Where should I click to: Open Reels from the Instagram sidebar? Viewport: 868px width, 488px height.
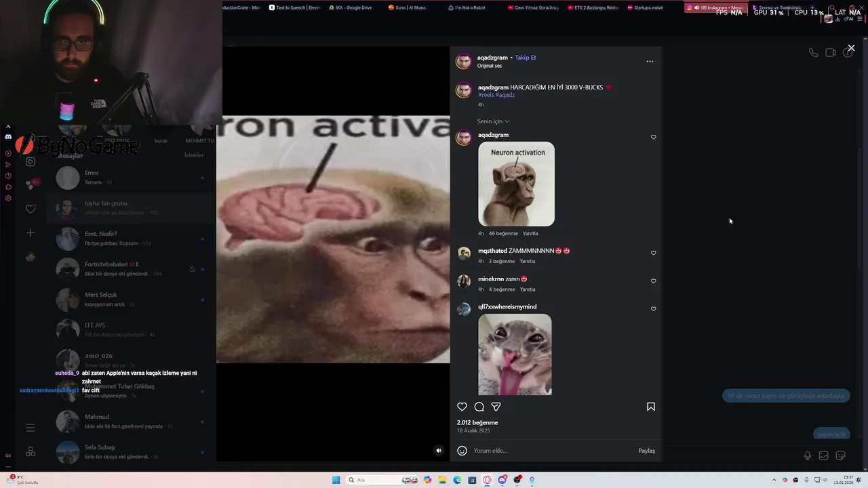(x=31, y=162)
